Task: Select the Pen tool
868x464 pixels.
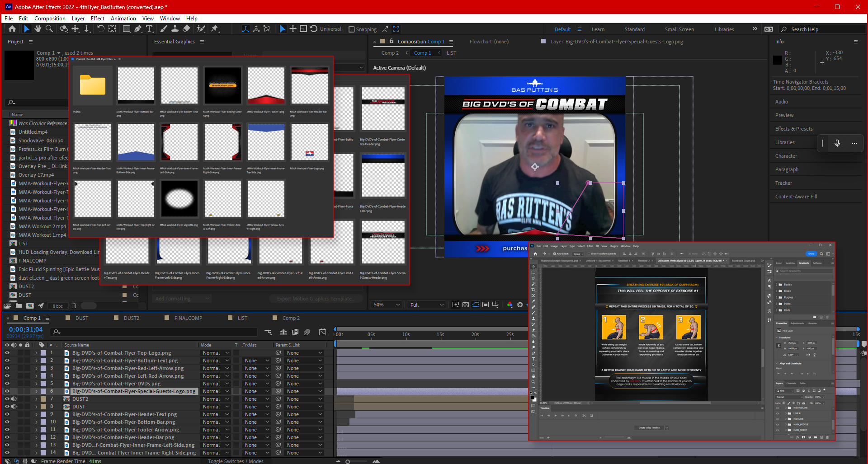Action: pos(138,29)
